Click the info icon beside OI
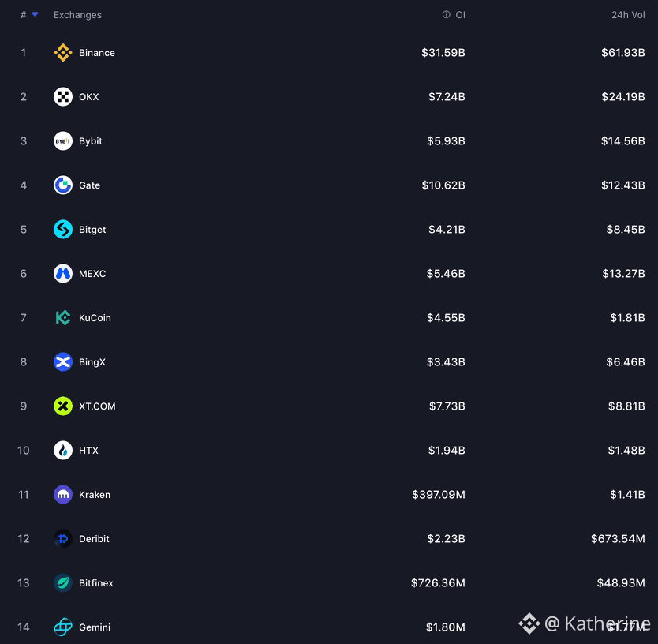658x644 pixels. pyautogui.click(x=446, y=15)
